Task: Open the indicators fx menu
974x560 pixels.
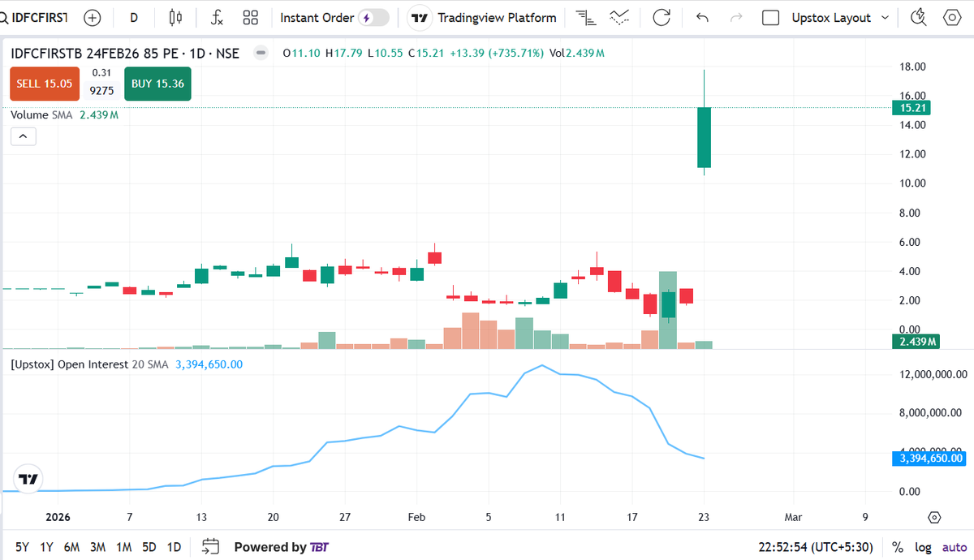Action: [217, 17]
